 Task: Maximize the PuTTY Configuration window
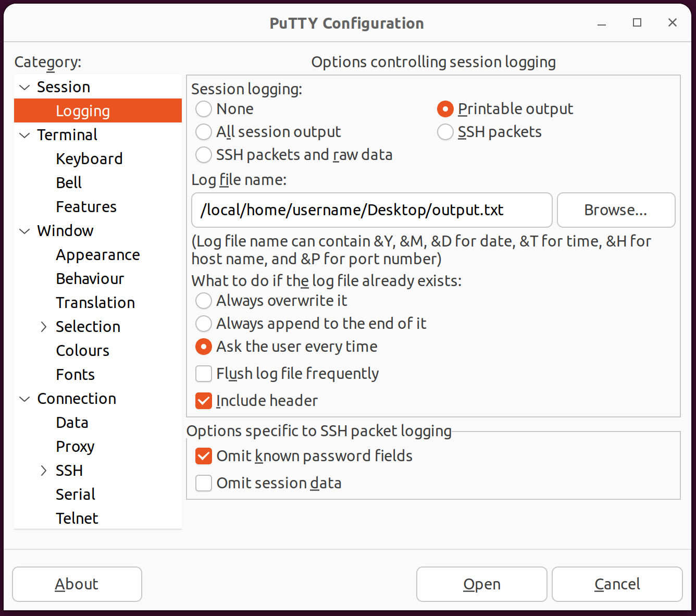click(637, 23)
